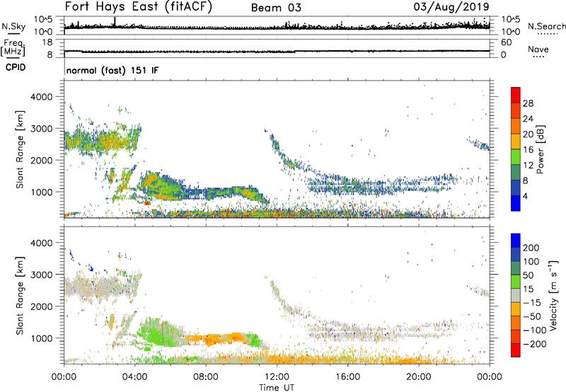Click the light green segment of power colorbar
The height and width of the screenshot is (392, 566).
click(x=516, y=156)
